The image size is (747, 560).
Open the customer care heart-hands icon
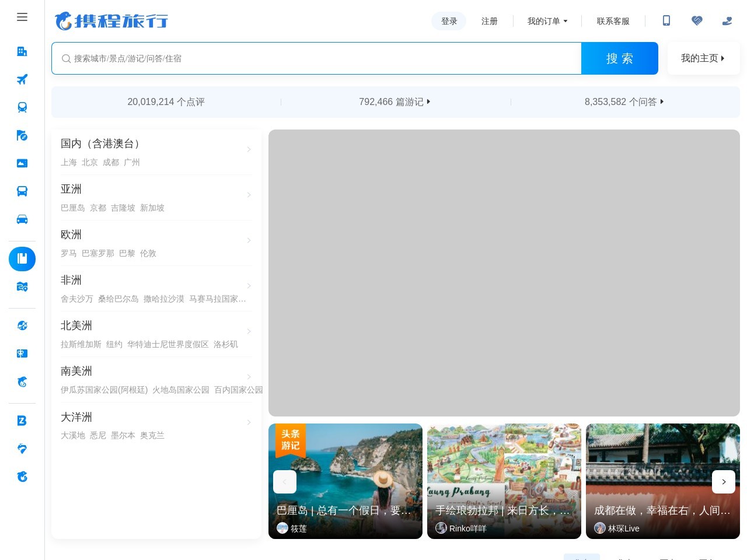pyautogui.click(x=697, y=21)
